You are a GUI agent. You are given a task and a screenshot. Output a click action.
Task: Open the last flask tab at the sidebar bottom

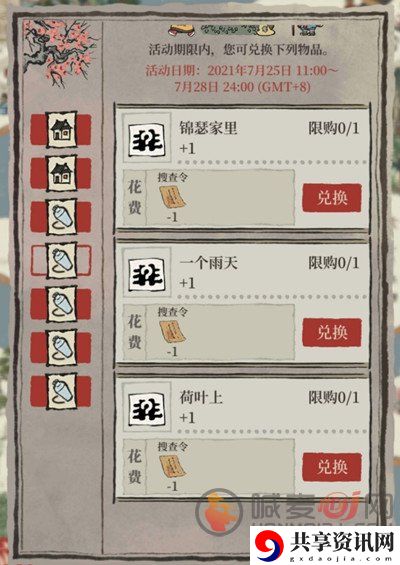click(x=61, y=391)
